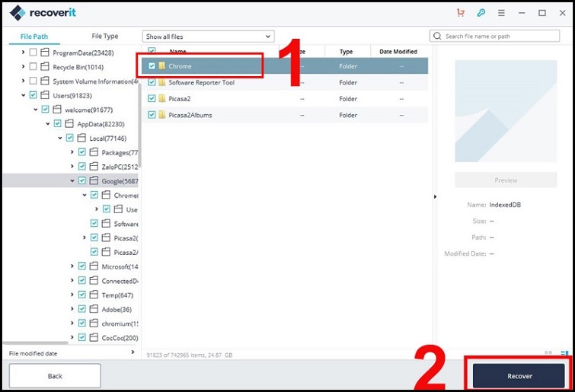Click the Picasa2Albums folder icon
The width and height of the screenshot is (575, 392).
(x=161, y=115)
